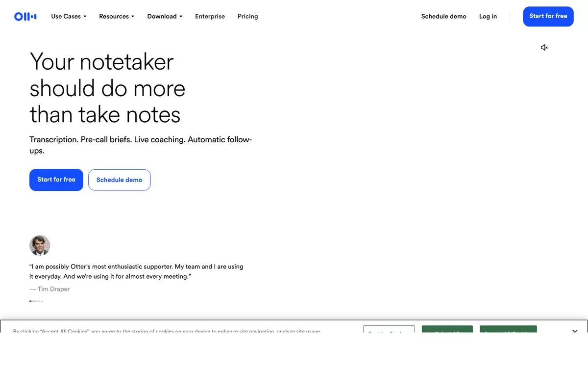Click the Log in link
This screenshot has width=588, height=368.
pyautogui.click(x=488, y=16)
